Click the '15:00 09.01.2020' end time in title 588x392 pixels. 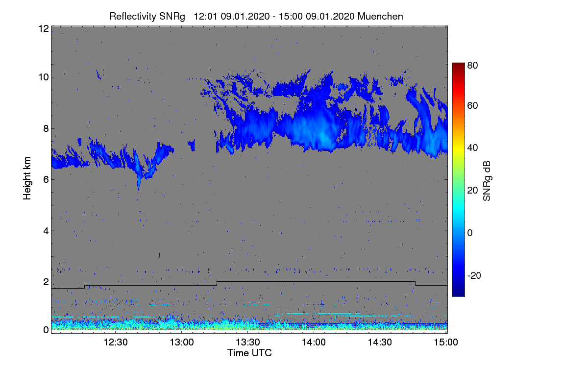[x=317, y=17]
